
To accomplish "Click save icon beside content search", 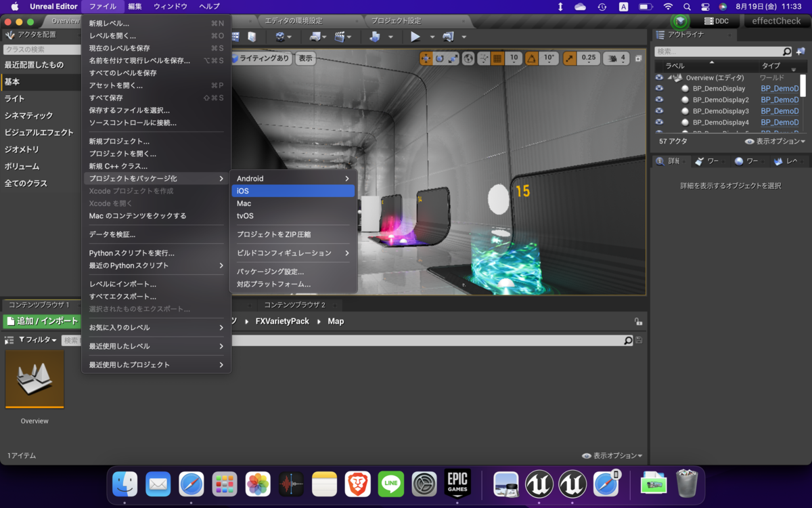I will (x=639, y=340).
